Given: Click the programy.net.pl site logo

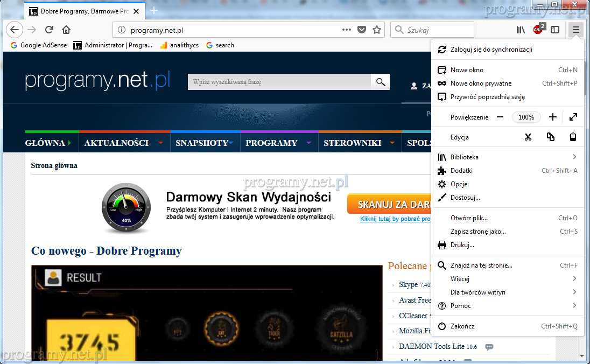Looking at the screenshot, I should [x=97, y=80].
